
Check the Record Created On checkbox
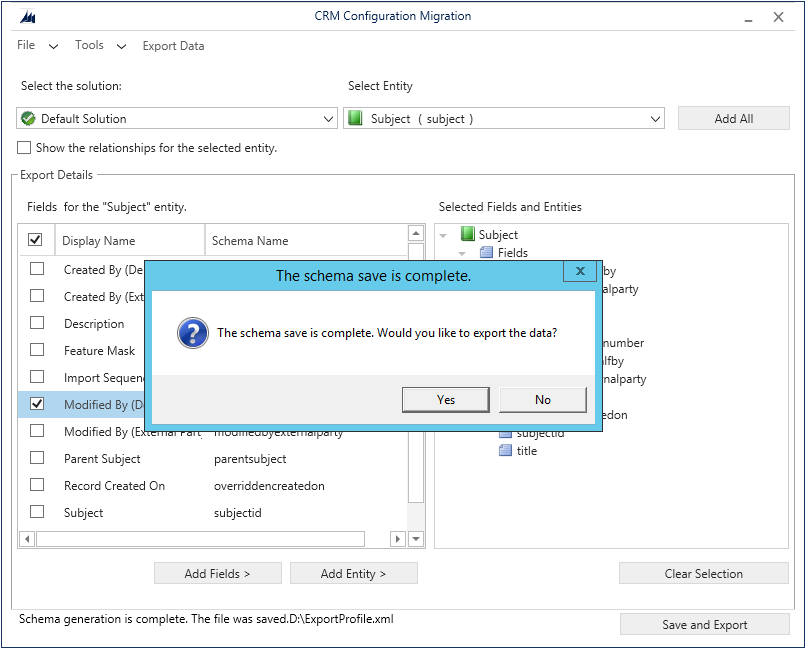pos(37,485)
